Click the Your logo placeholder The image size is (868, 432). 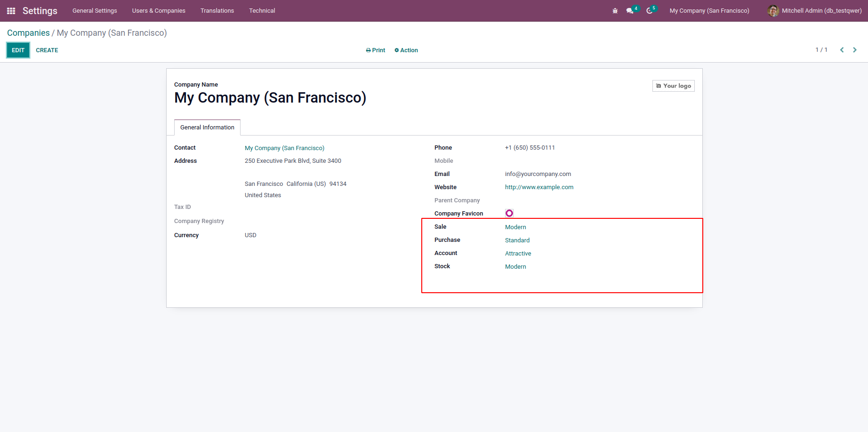(x=674, y=86)
